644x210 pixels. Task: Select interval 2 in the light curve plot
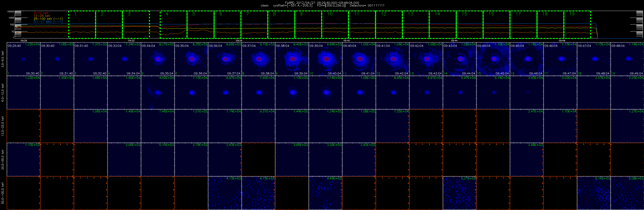pyautogui.click(x=109, y=25)
